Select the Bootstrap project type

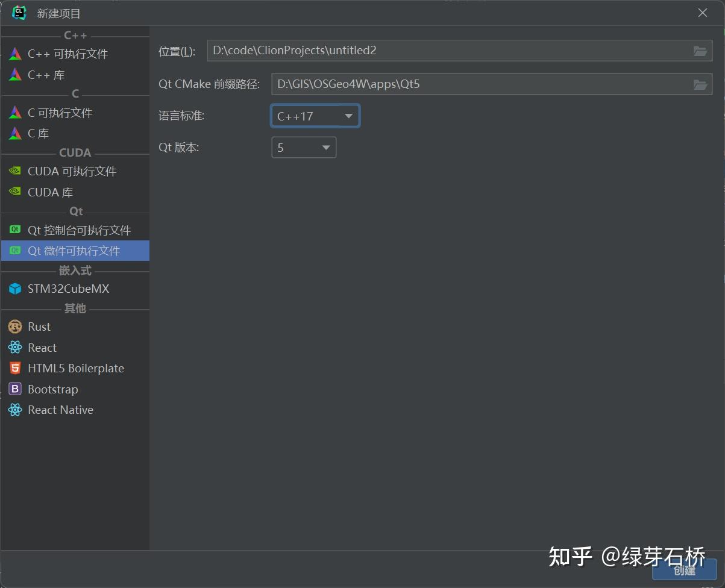click(75, 389)
